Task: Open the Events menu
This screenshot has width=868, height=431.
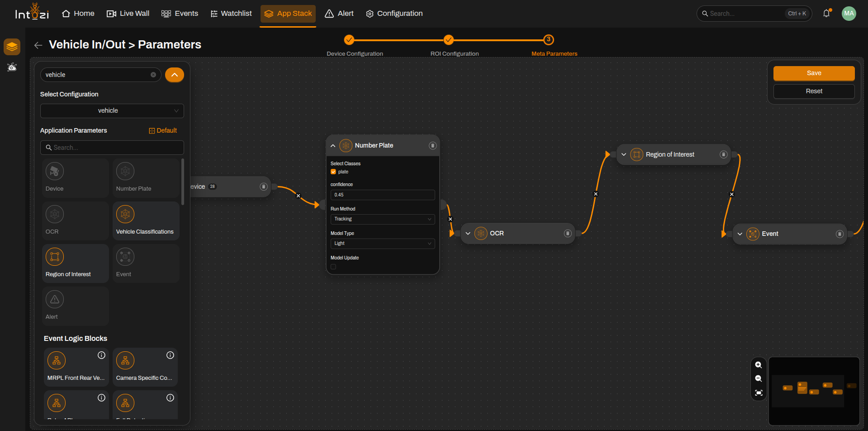Action: pos(180,14)
